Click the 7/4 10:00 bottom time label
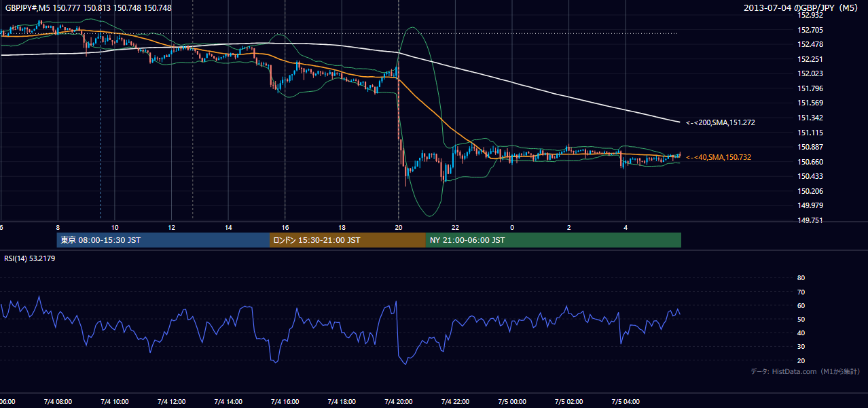868x408 pixels. coord(114,402)
